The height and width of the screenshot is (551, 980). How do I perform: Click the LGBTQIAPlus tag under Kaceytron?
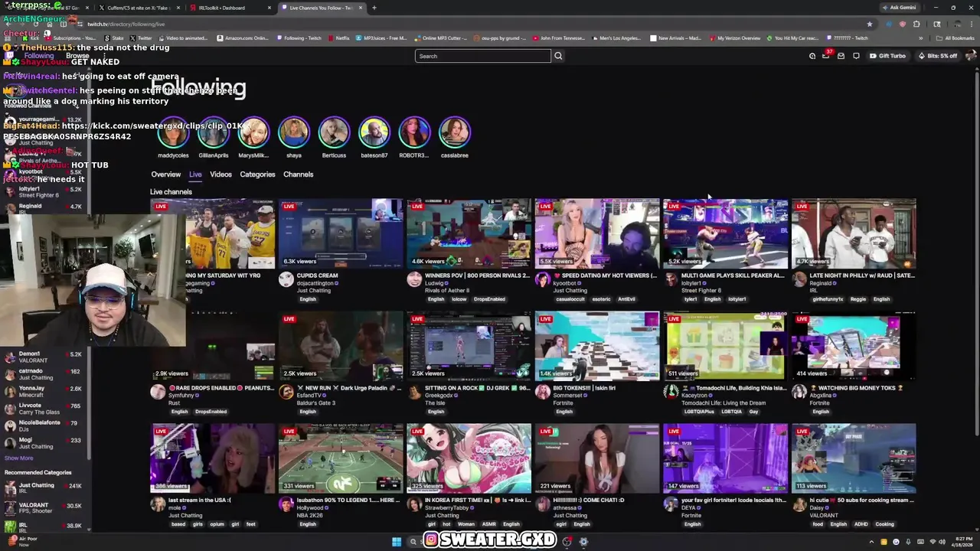[x=699, y=412]
